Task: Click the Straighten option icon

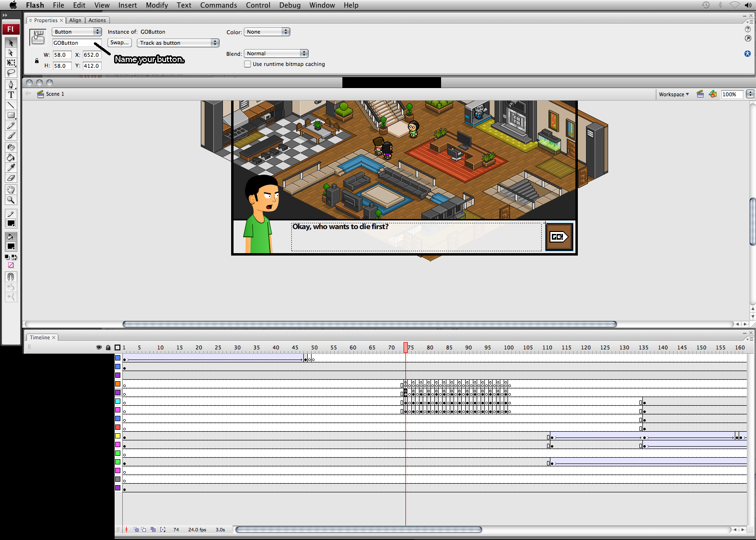Action: coord(11,297)
